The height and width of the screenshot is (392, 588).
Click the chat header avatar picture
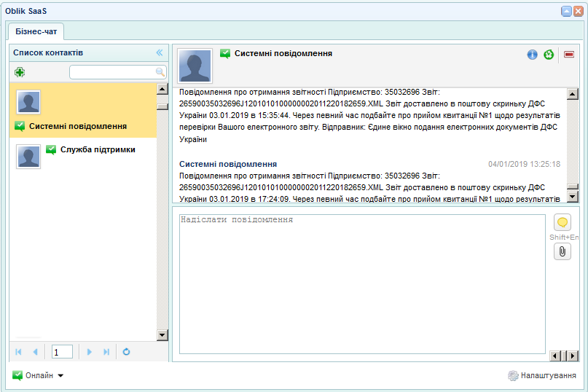(x=195, y=66)
